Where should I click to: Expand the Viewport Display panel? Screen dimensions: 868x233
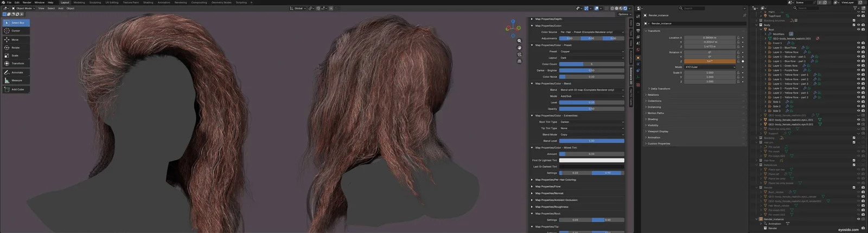[657, 131]
